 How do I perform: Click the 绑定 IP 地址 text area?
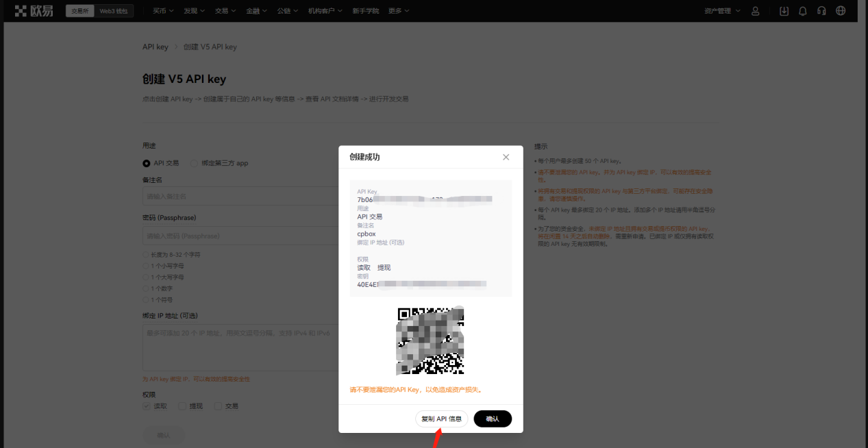pos(240,348)
